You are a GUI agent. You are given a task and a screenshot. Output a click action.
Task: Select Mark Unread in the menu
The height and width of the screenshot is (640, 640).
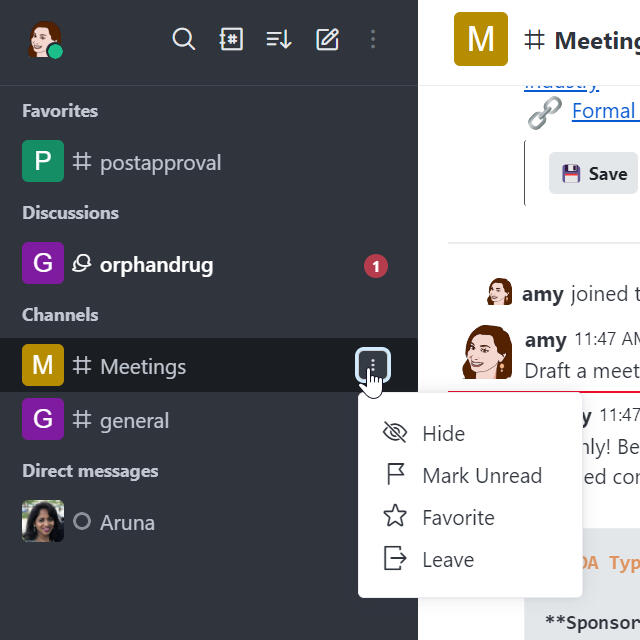(x=481, y=475)
